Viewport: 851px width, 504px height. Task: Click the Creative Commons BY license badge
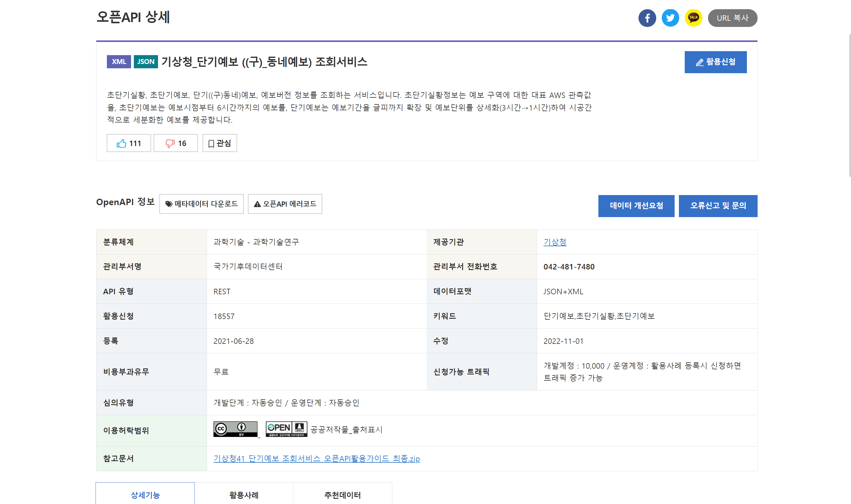[235, 429]
